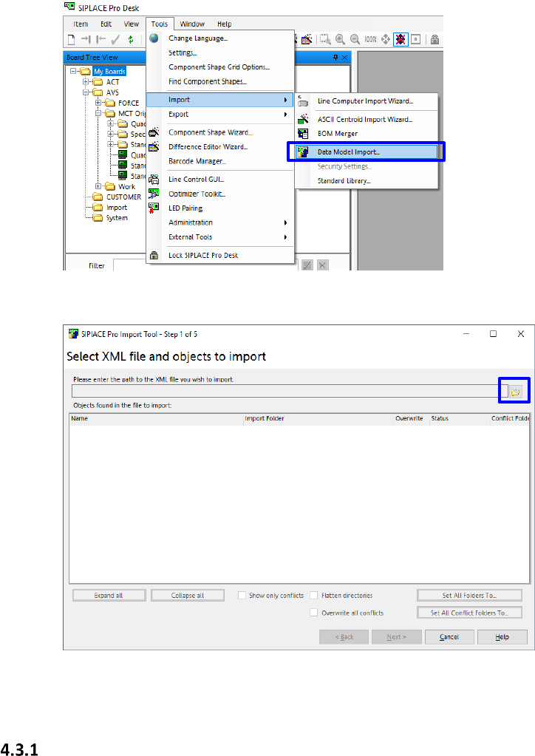Toggle Flatten directories checkbox

click(x=314, y=596)
